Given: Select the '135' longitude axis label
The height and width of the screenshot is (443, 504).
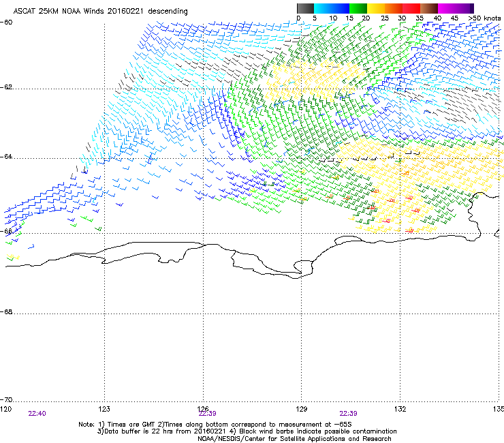Looking at the screenshot, I should [499, 409].
